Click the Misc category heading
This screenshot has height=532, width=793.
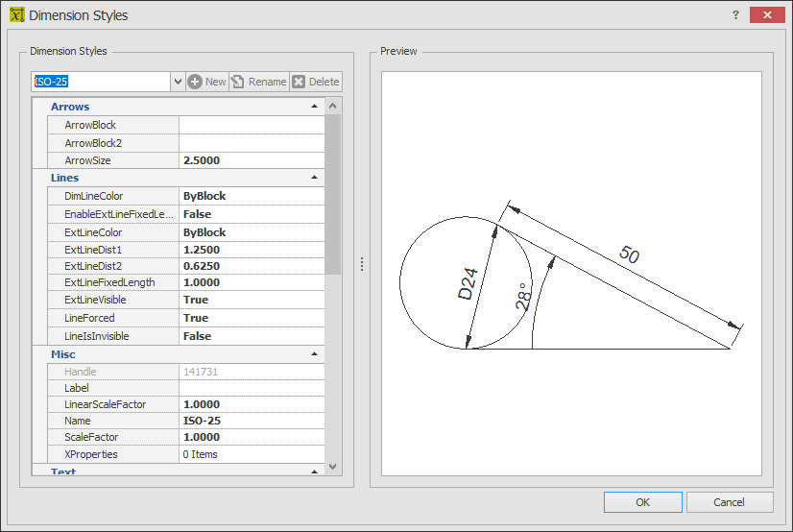pyautogui.click(x=62, y=354)
